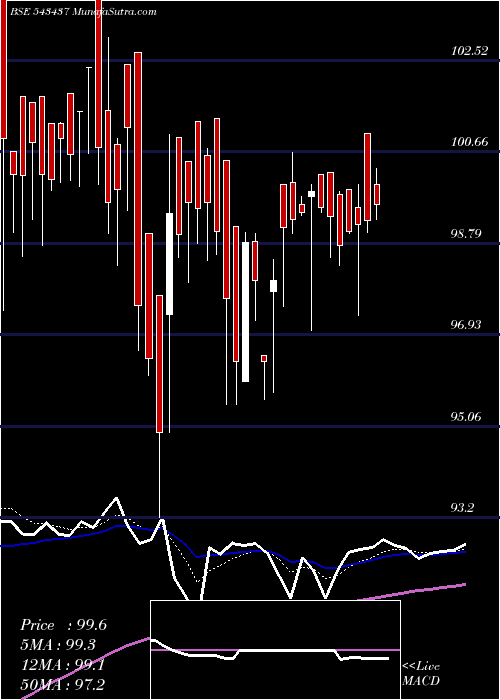500x700 pixels.
Task: Click the last candlestick on the chart
Action: [x=377, y=194]
